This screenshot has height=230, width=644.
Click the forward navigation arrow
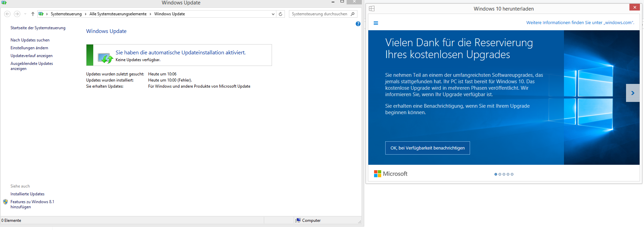[17, 14]
